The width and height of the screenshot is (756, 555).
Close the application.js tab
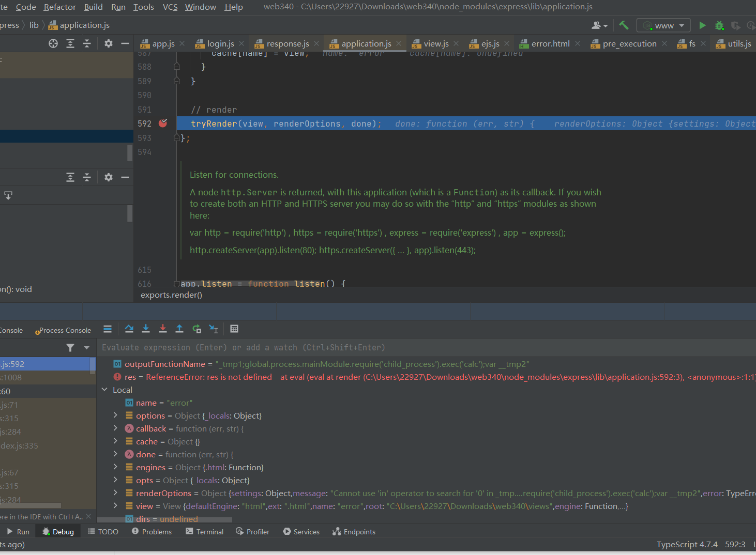(x=399, y=44)
